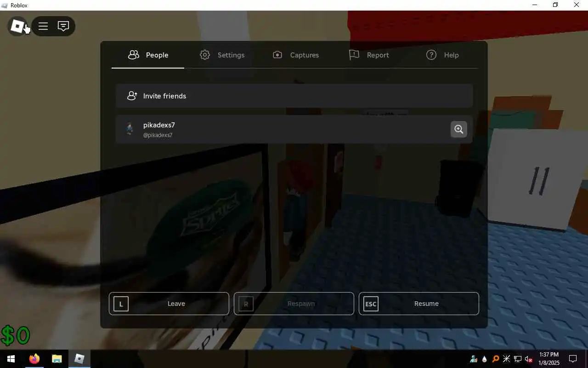Switch to the Report tab
This screenshot has height=368, width=588.
coord(369,55)
